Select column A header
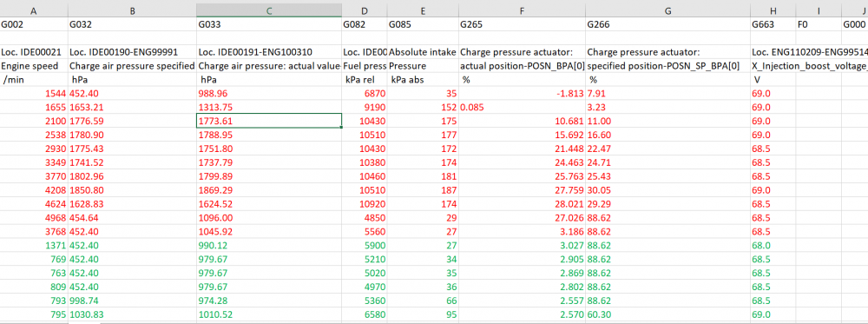The height and width of the screenshot is (324, 868). tap(34, 10)
